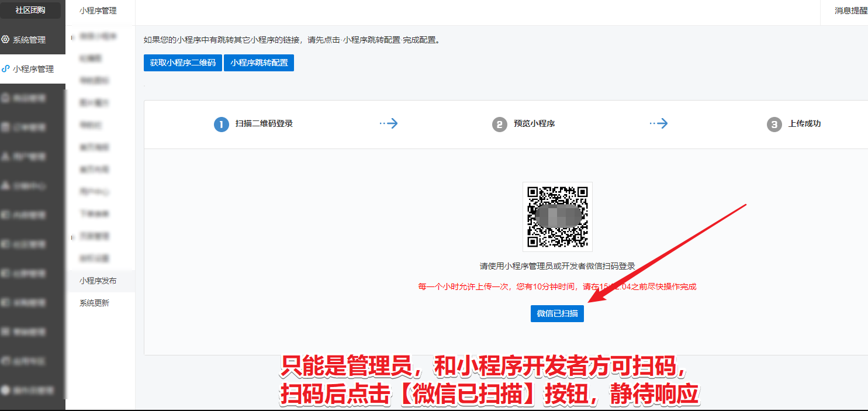Click the step 2 number circle
The height and width of the screenshot is (411, 868).
[x=500, y=124]
